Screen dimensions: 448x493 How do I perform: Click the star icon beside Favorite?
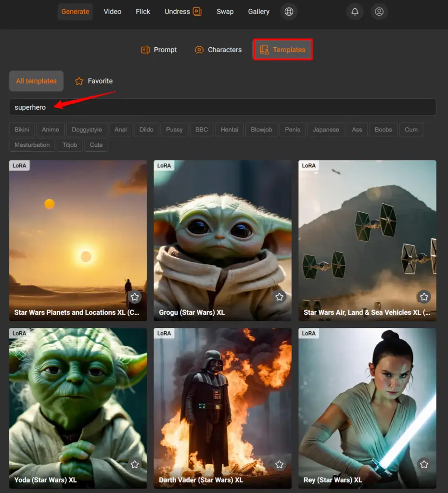click(79, 81)
